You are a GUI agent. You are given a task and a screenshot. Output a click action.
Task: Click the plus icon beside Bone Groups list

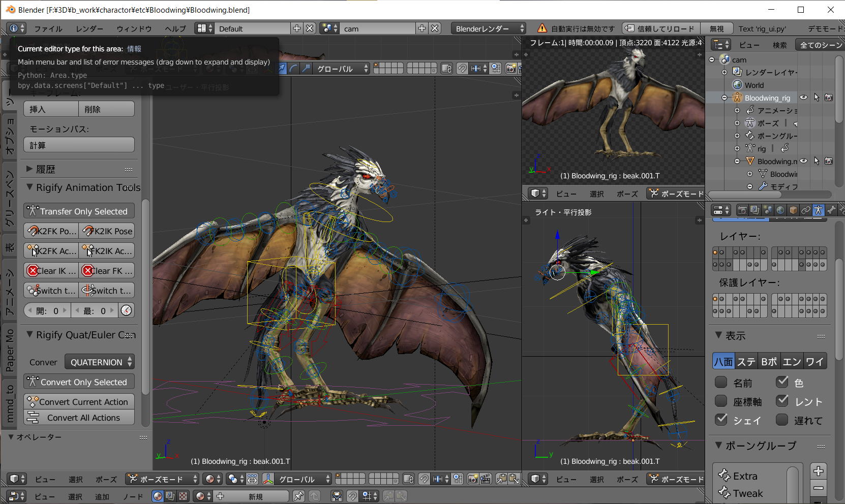tap(818, 471)
